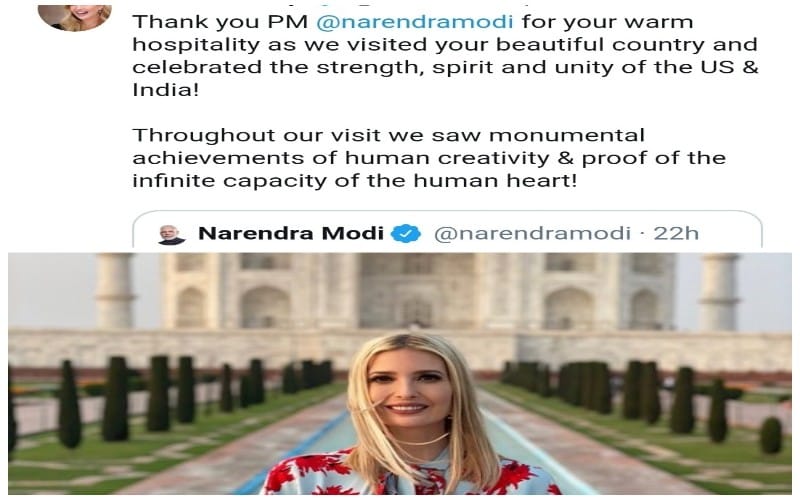The image size is (800, 500).
Task: Click the 'Throughout our visit' paragraph
Action: tap(429, 158)
